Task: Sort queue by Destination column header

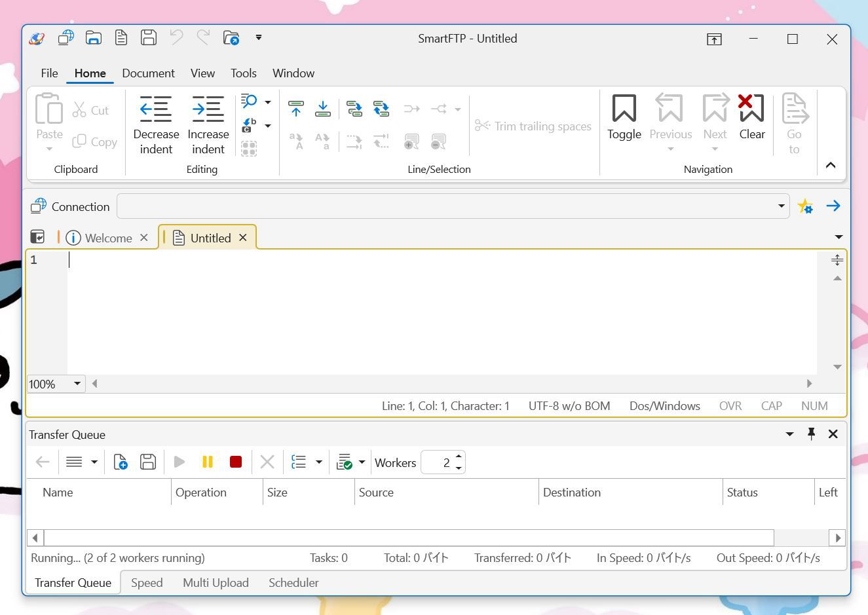Action: click(630, 493)
